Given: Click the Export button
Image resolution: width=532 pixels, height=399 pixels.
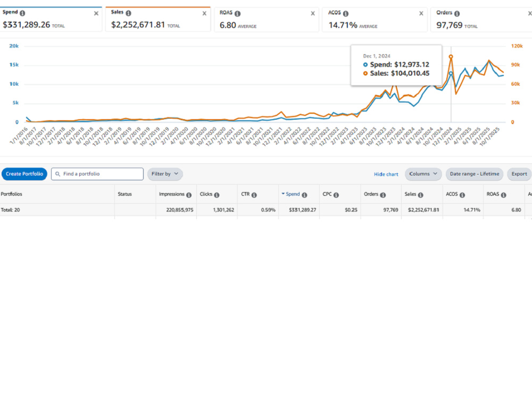Looking at the screenshot, I should 519,174.
